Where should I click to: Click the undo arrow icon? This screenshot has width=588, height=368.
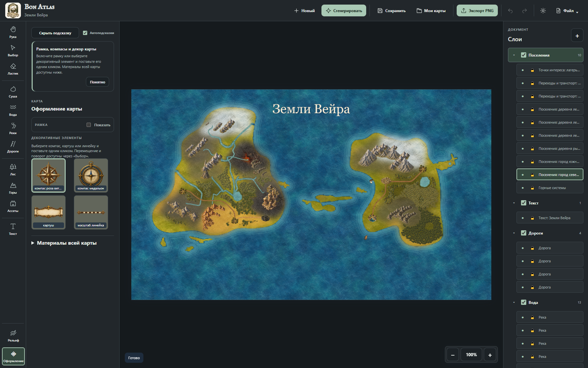point(510,11)
